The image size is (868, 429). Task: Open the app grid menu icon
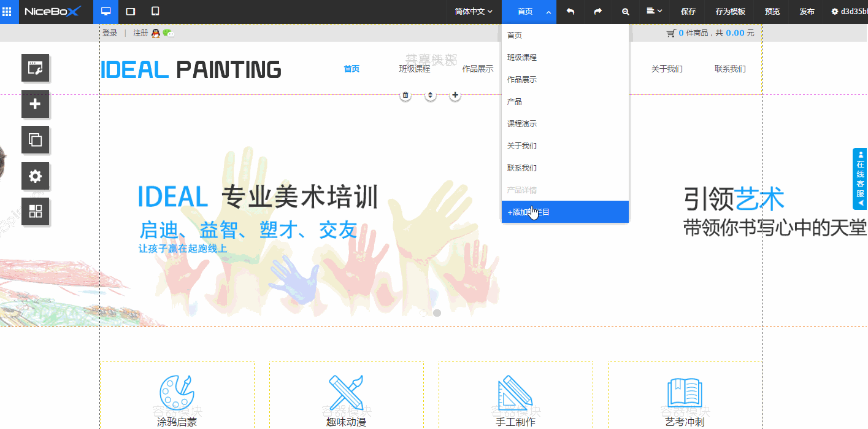click(7, 12)
